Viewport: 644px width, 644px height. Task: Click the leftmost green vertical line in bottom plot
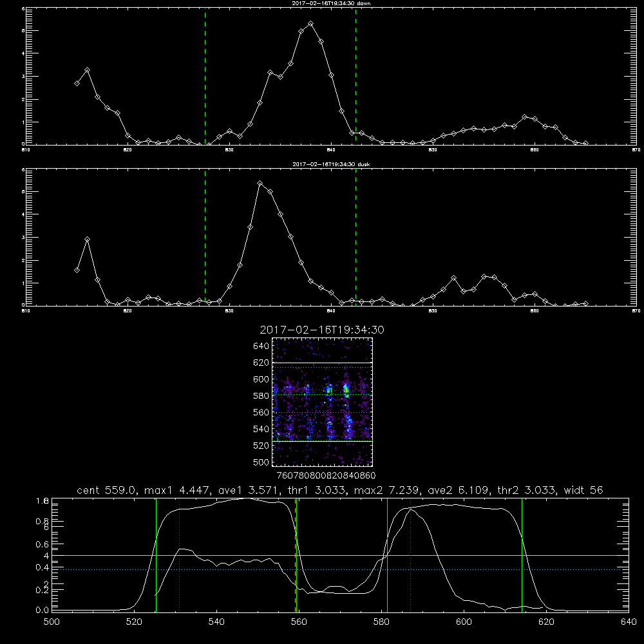(x=156, y=555)
